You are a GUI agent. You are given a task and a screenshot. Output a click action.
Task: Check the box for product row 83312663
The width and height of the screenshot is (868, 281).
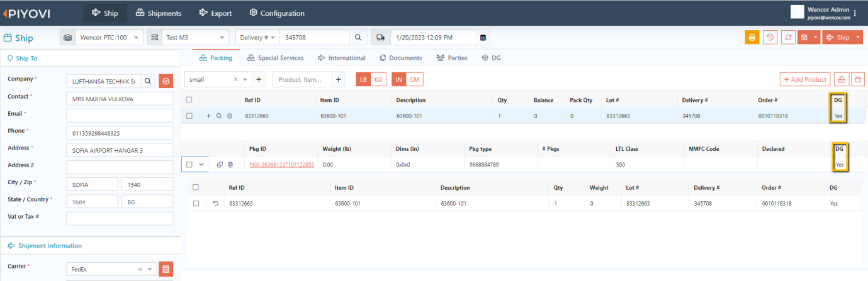[x=189, y=116]
